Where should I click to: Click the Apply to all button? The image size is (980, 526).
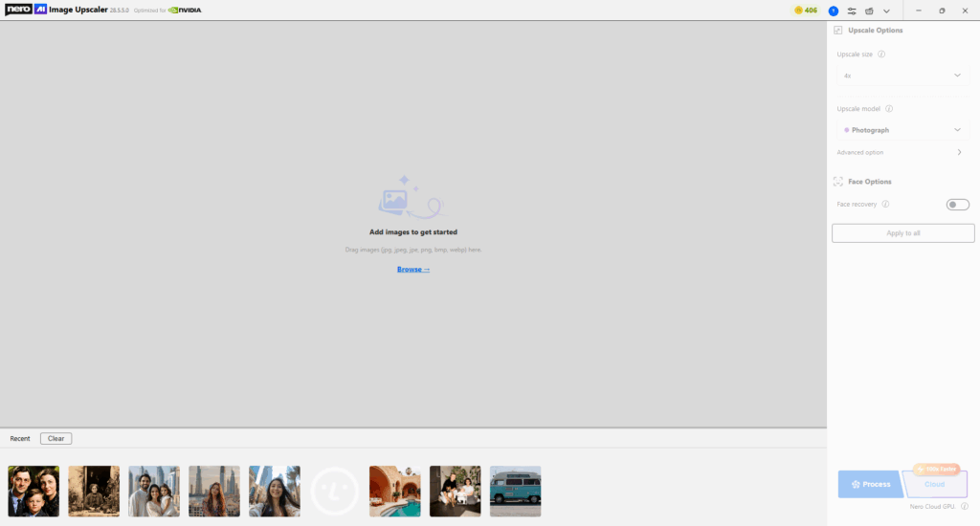[x=902, y=232]
